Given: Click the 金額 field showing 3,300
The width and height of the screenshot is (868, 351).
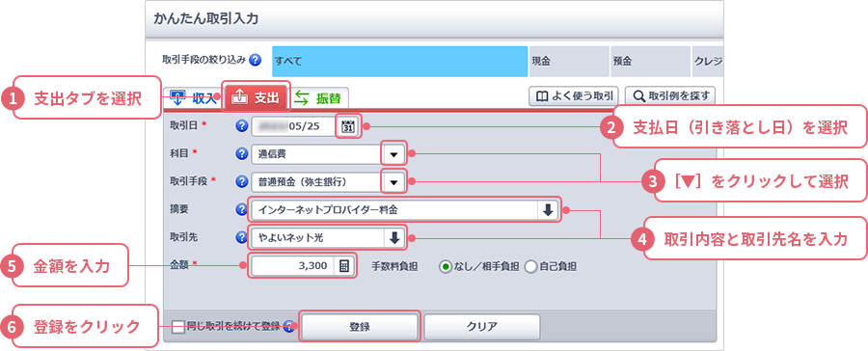Looking at the screenshot, I should click(x=292, y=266).
